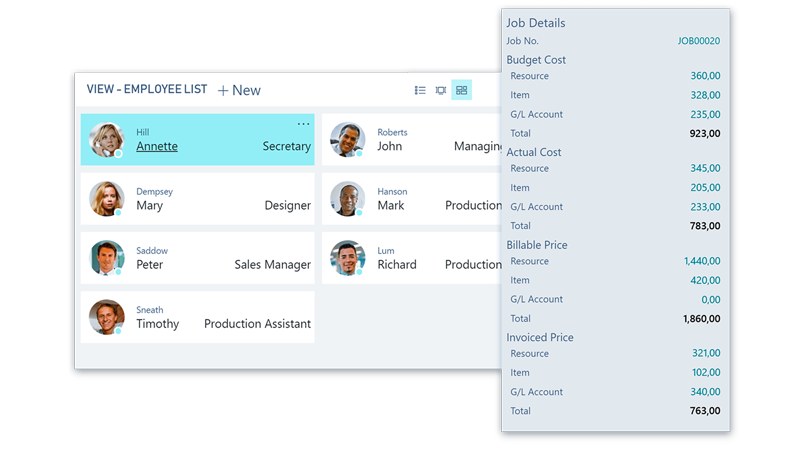
Task: Open three-dot menu on Annette's card
Action: click(303, 124)
